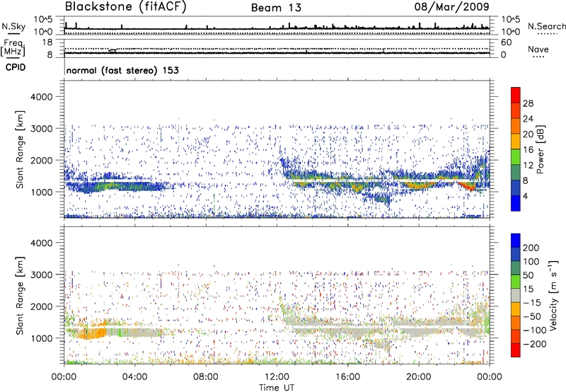Click the "60" tick on Nave axis

pos(507,42)
